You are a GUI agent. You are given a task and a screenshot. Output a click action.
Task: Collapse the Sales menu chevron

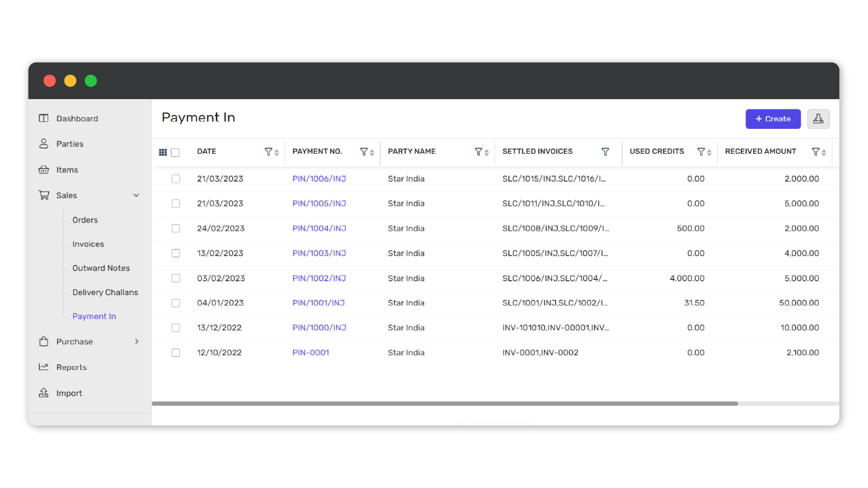pyautogui.click(x=136, y=196)
